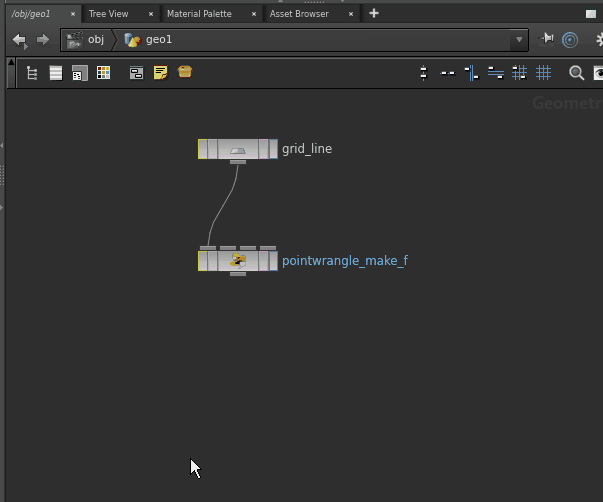This screenshot has width=603, height=502.
Task: Toggle template flag on pointwrangle_make_f node
Action: (x=262, y=261)
